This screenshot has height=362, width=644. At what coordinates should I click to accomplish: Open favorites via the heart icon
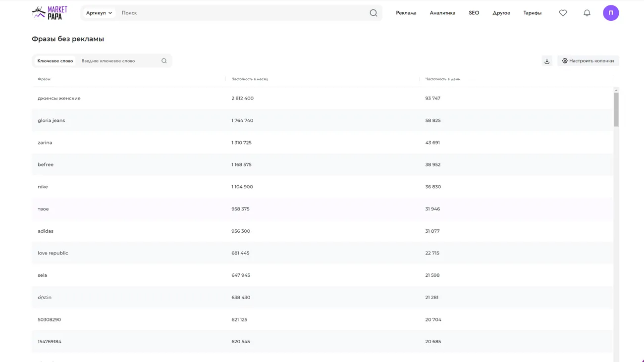tap(563, 13)
